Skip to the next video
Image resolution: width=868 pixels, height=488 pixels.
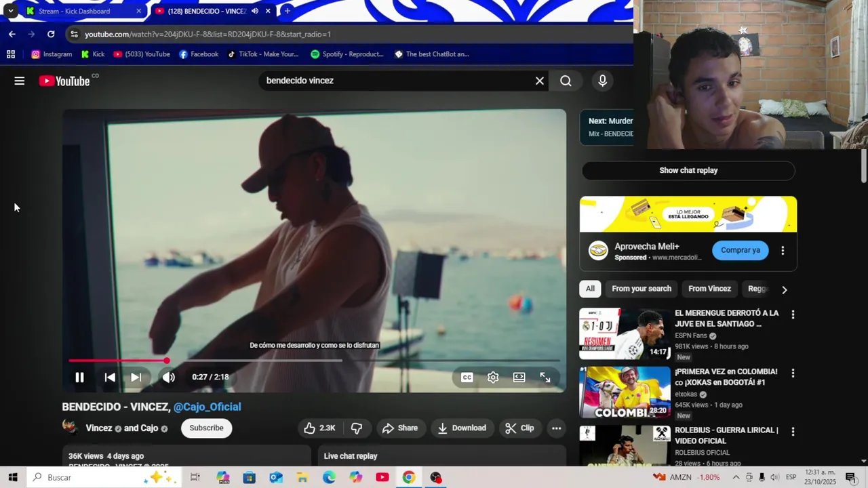(136, 378)
